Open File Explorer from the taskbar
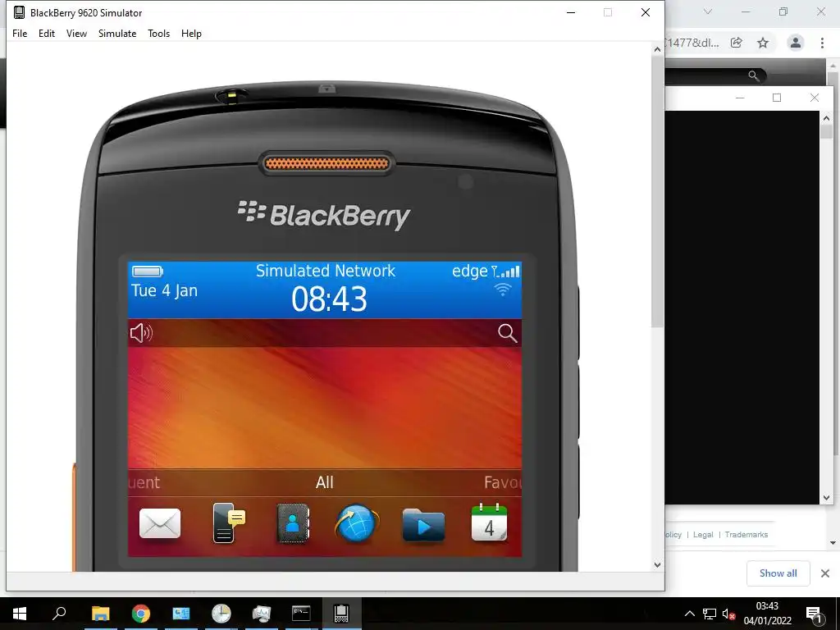 click(100, 614)
